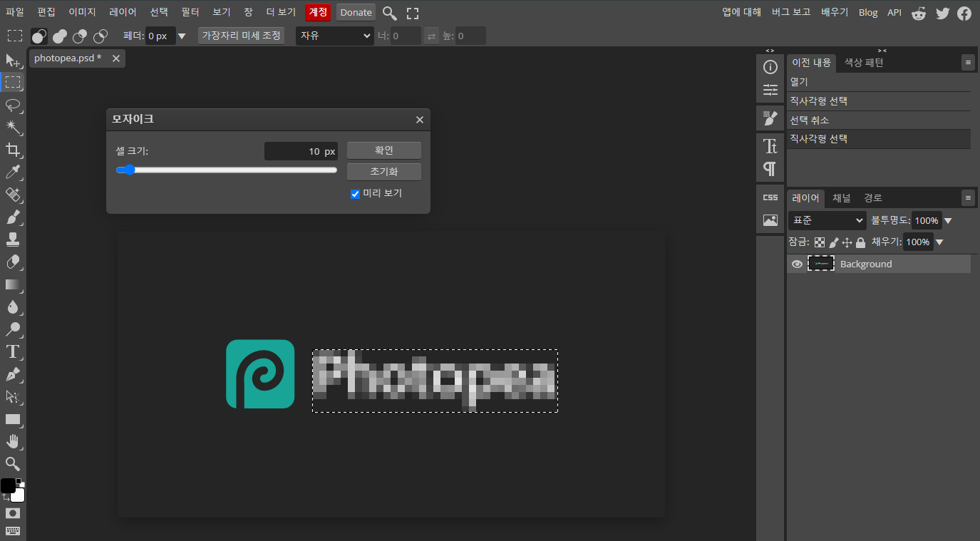980x541 pixels.
Task: Click the search magnifier in menu bar
Action: [x=389, y=13]
